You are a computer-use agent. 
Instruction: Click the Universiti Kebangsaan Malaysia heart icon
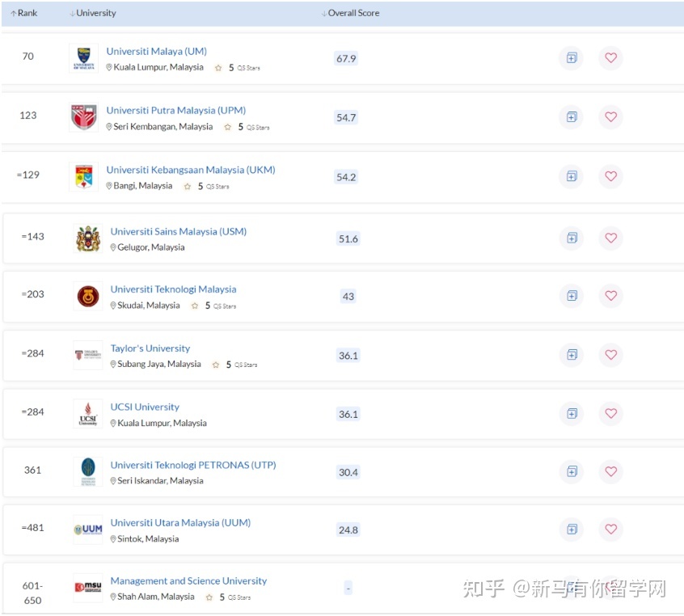(610, 176)
